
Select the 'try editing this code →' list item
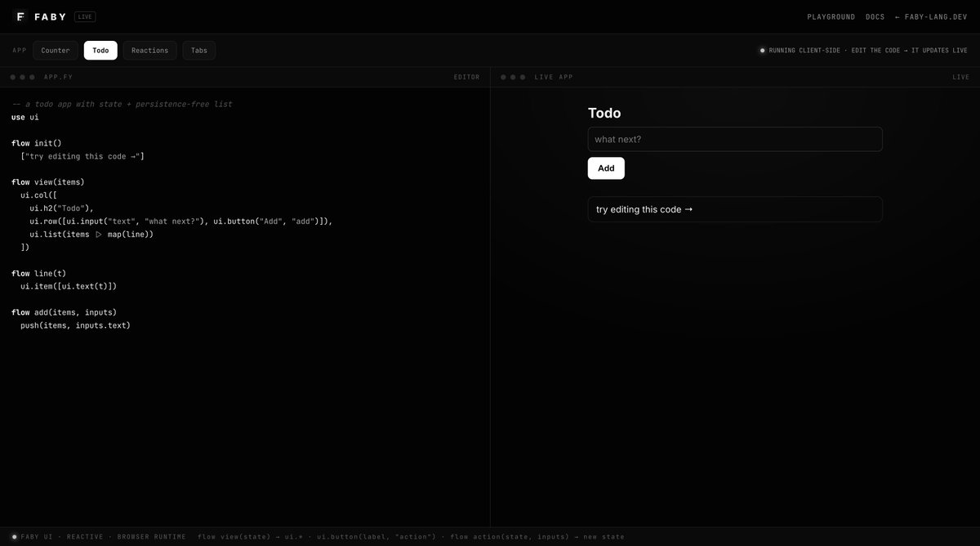(735, 209)
